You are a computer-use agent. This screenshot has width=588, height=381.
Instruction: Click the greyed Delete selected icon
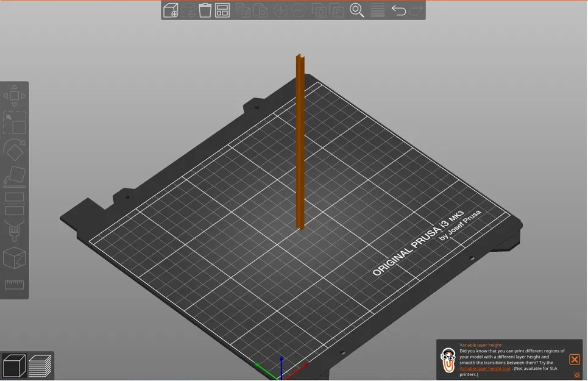(x=189, y=10)
